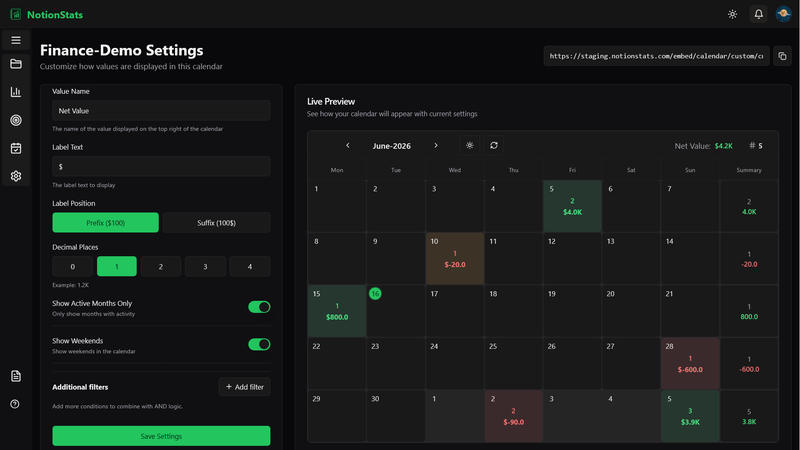
Task: Select Prefix ($100) label position
Action: [x=106, y=223]
